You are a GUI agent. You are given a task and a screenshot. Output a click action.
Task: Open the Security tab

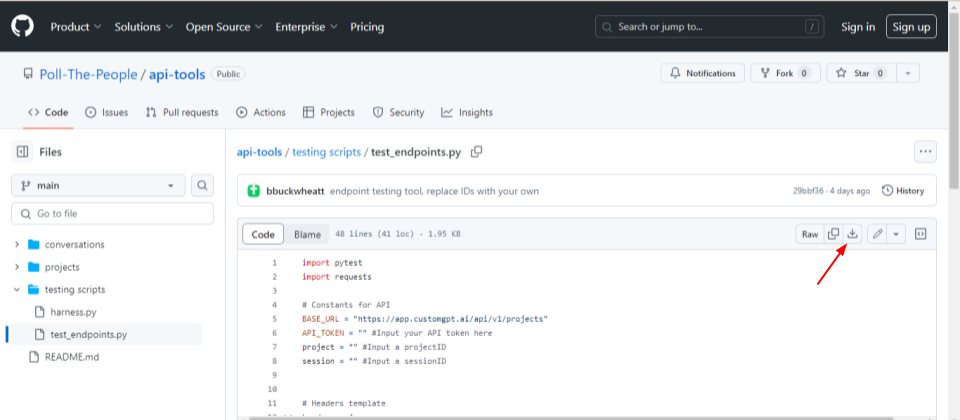pyautogui.click(x=399, y=113)
